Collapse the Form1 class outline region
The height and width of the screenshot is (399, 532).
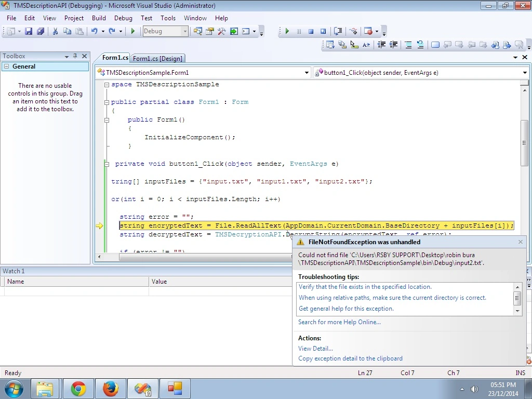coord(107,102)
